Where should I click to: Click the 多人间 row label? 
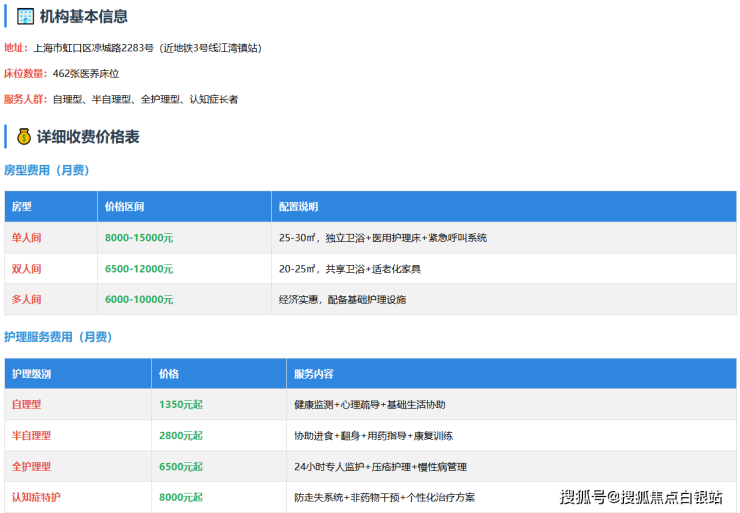point(27,299)
